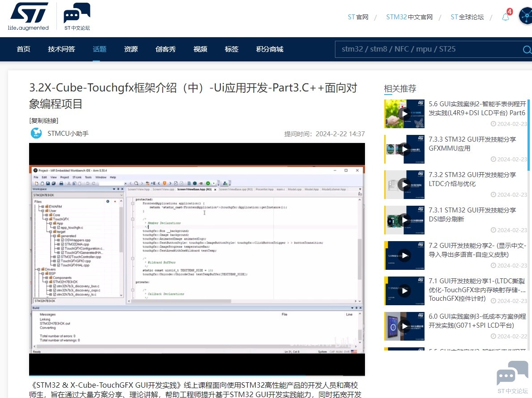Open the 5.6 GUI实践案例2-智能手表例程 title link
The image size is (532, 398).
tap(477, 108)
